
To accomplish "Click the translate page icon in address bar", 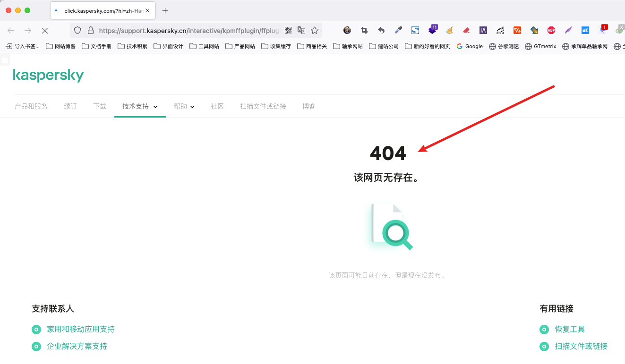I will (x=301, y=30).
